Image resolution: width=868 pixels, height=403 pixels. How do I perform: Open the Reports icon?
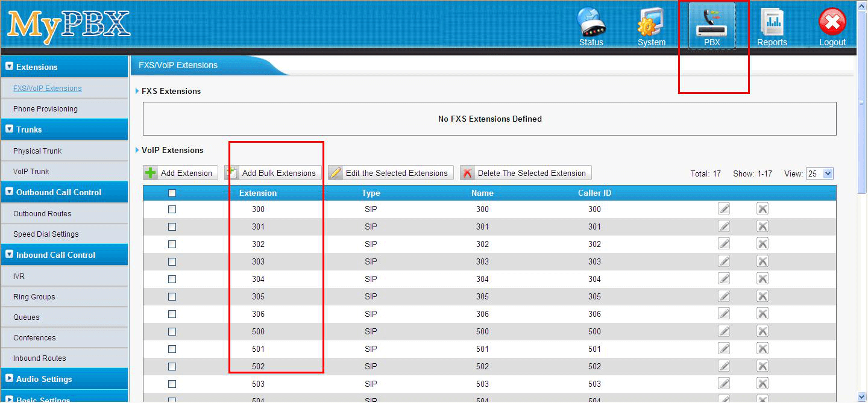[772, 26]
